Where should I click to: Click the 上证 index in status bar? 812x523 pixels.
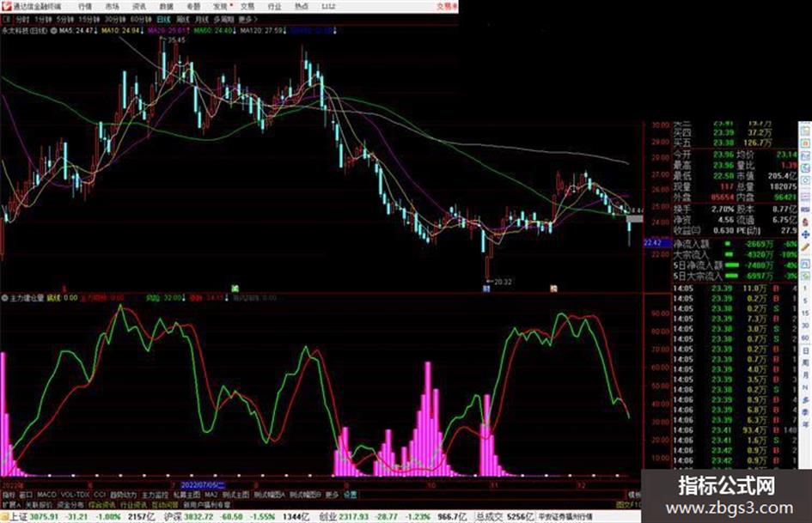pyautogui.click(x=17, y=517)
